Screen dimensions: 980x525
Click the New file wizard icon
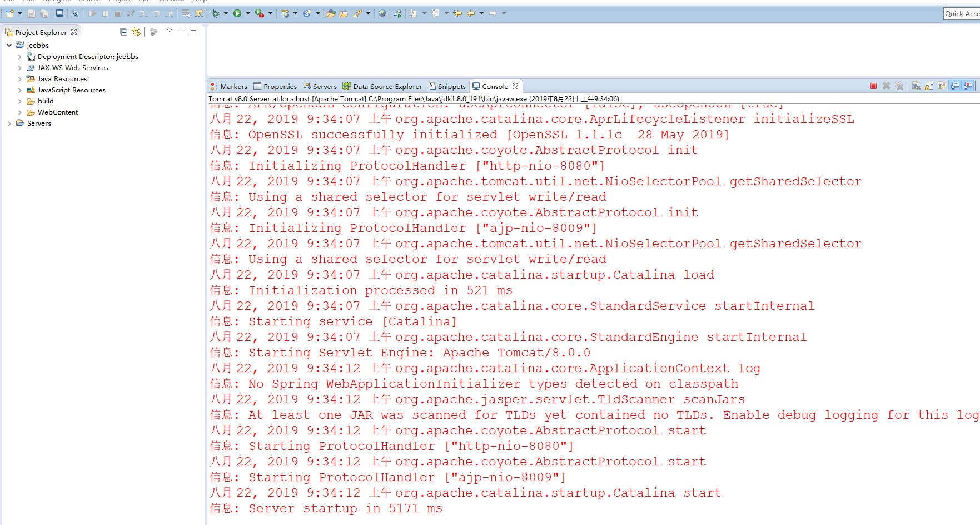(9, 13)
